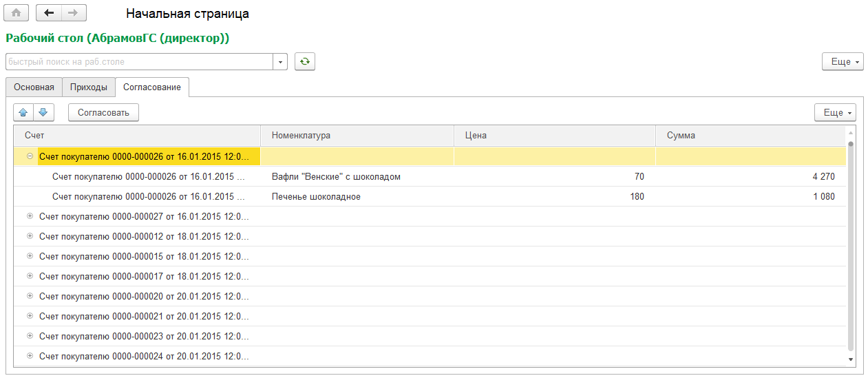Move row up with the up arrow
This screenshot has width=868, height=378.
23,112
